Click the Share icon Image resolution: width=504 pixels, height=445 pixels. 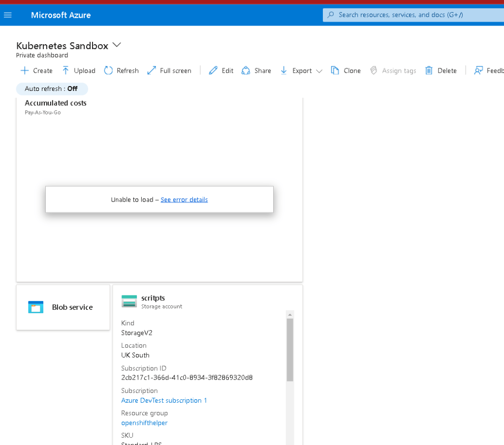246,71
